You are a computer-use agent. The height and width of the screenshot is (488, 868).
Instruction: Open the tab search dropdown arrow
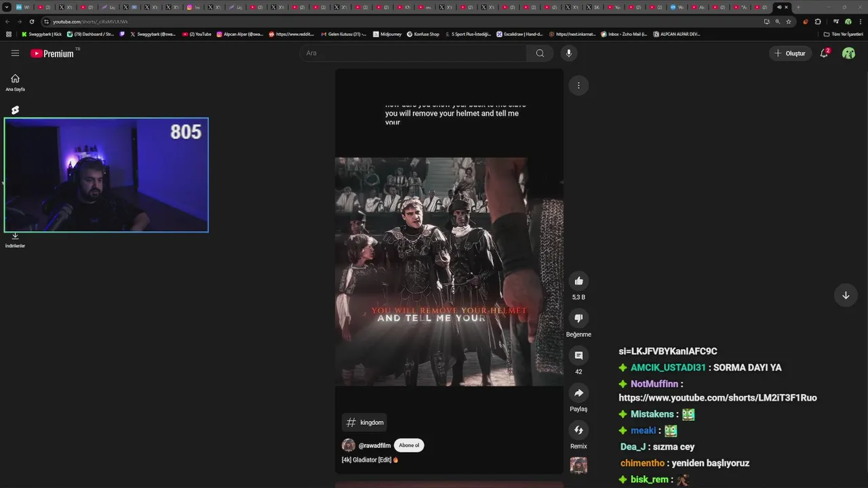6,7
